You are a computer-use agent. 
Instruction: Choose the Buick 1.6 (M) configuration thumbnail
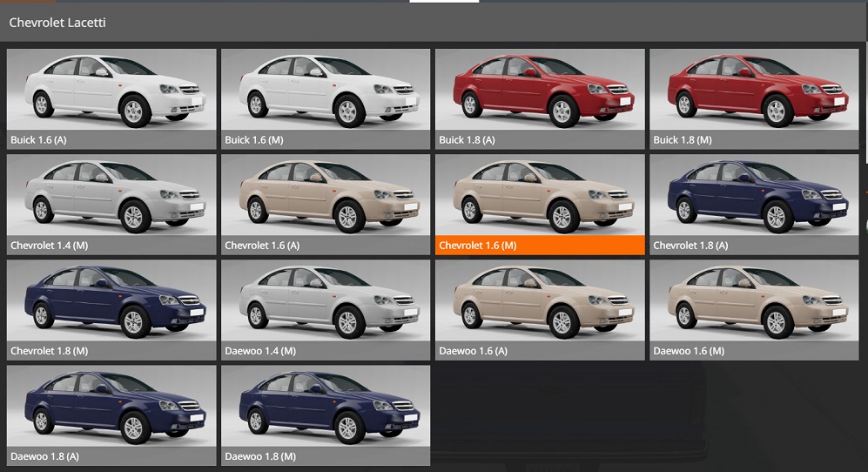(326, 90)
